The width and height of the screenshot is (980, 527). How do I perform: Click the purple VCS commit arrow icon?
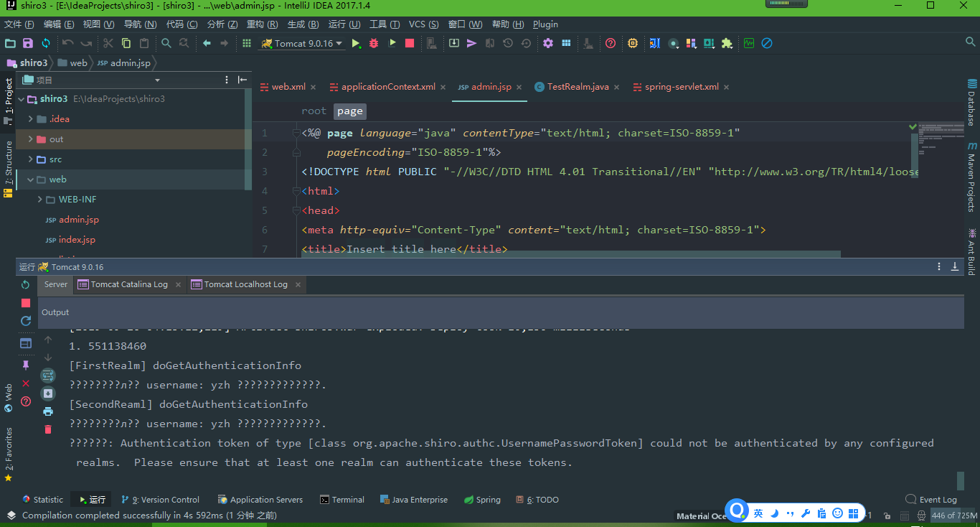(471, 43)
